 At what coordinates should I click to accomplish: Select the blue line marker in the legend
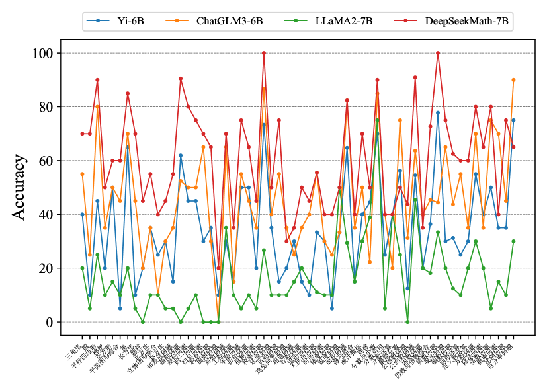[98, 21]
